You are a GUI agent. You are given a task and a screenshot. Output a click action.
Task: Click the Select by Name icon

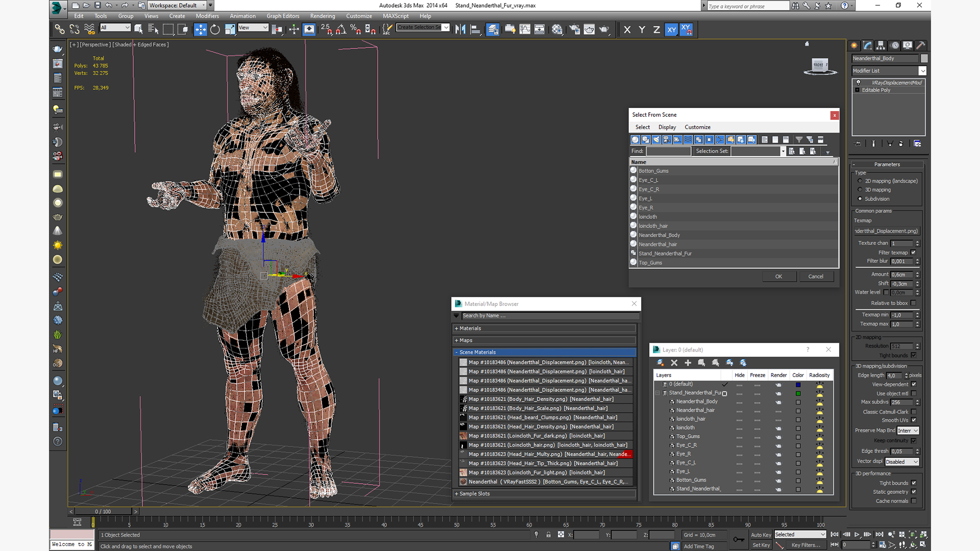point(153,30)
